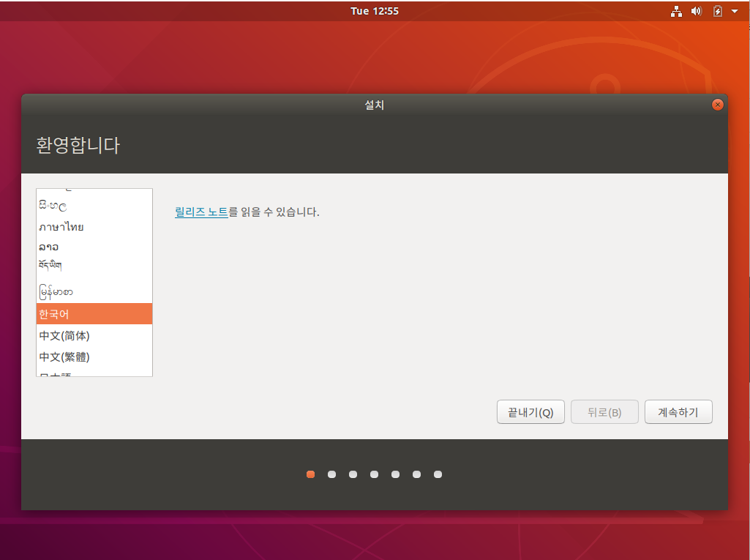
Task: Select Burmese မြန်မာစာ in the language list
Action: [x=94, y=291]
